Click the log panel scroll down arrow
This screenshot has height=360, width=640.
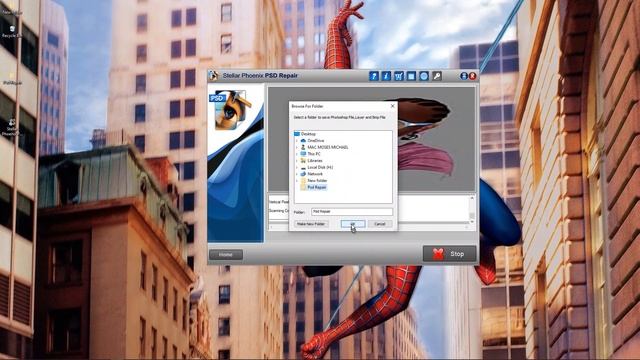tap(472, 221)
